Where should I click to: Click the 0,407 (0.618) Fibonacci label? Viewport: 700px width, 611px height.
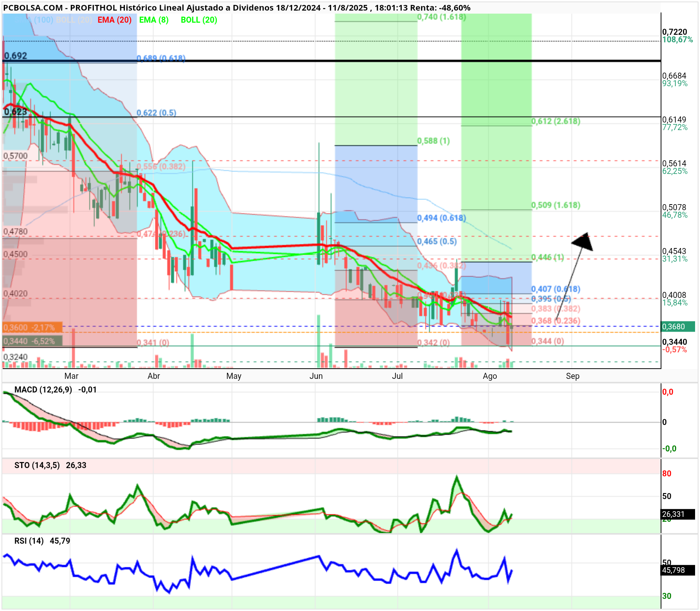pyautogui.click(x=556, y=289)
